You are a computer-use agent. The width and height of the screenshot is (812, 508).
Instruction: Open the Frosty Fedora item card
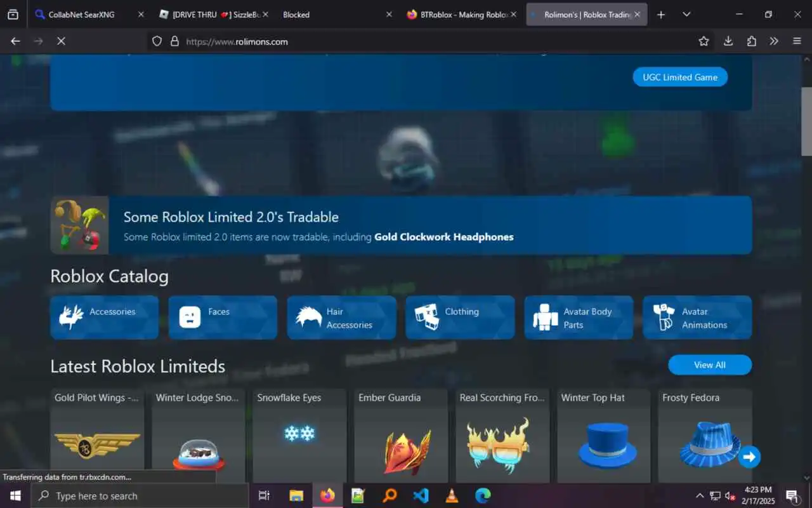click(705, 436)
